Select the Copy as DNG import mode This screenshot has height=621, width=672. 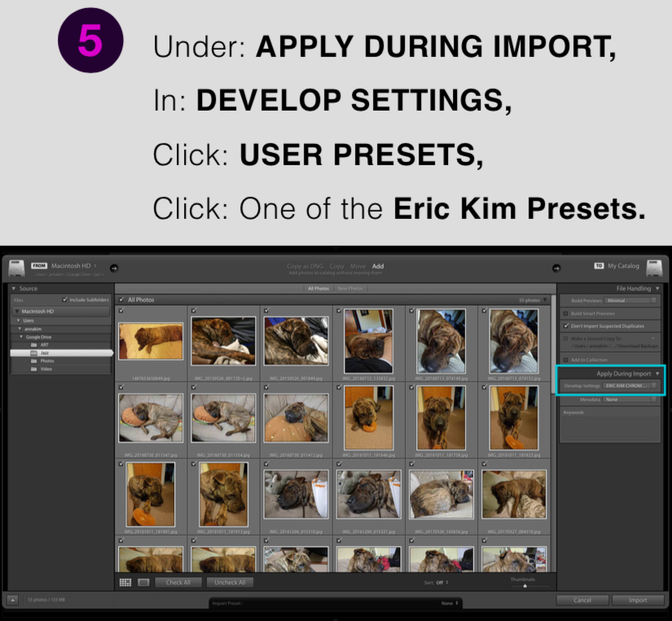click(305, 266)
